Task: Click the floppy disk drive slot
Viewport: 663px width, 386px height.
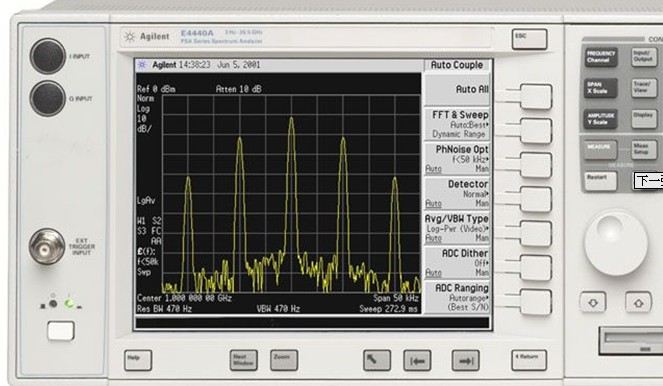Action: pos(631,340)
